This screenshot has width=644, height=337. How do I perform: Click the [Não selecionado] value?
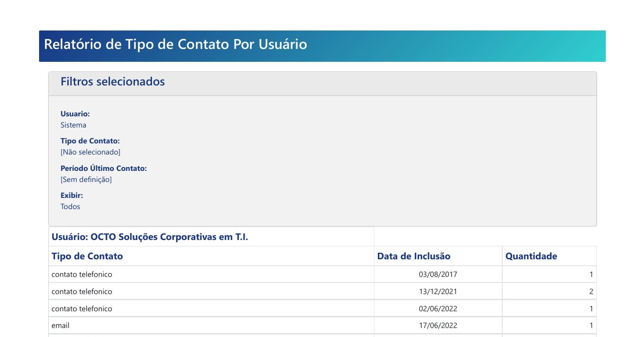(x=91, y=152)
